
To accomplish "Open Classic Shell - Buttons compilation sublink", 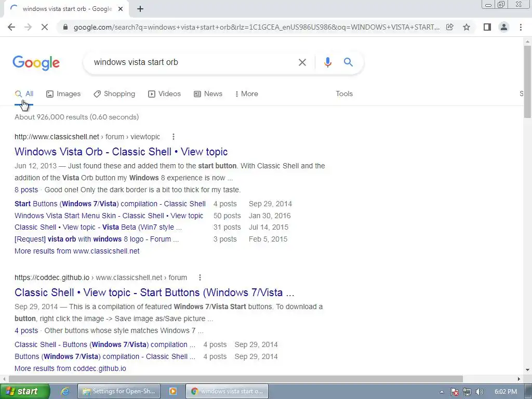I will pos(105,345).
